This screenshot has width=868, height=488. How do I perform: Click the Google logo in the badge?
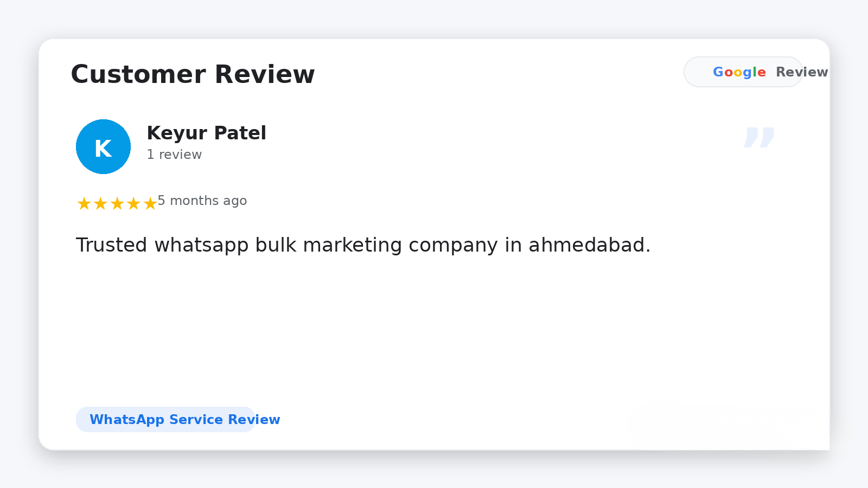point(739,72)
